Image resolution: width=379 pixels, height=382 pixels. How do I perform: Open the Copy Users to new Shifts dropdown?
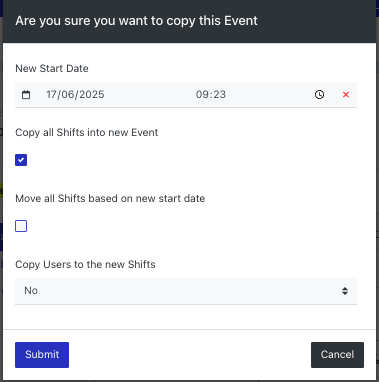pyautogui.click(x=186, y=291)
